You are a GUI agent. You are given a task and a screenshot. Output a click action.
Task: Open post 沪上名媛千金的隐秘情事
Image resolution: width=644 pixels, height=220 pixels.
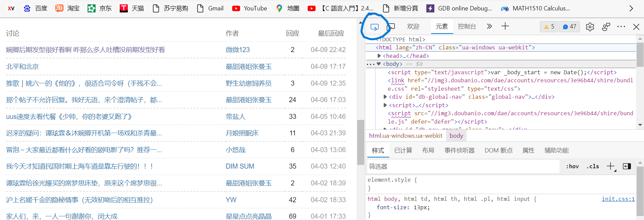(x=79, y=200)
